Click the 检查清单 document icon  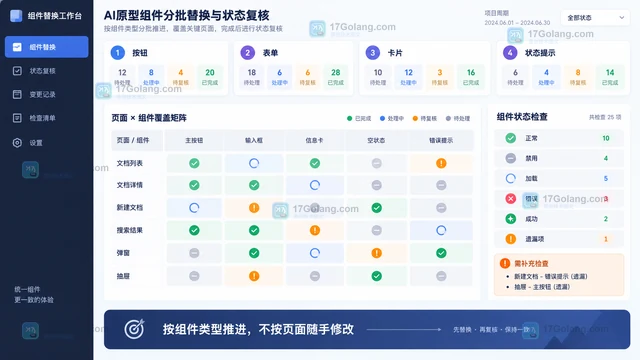pyautogui.click(x=17, y=118)
